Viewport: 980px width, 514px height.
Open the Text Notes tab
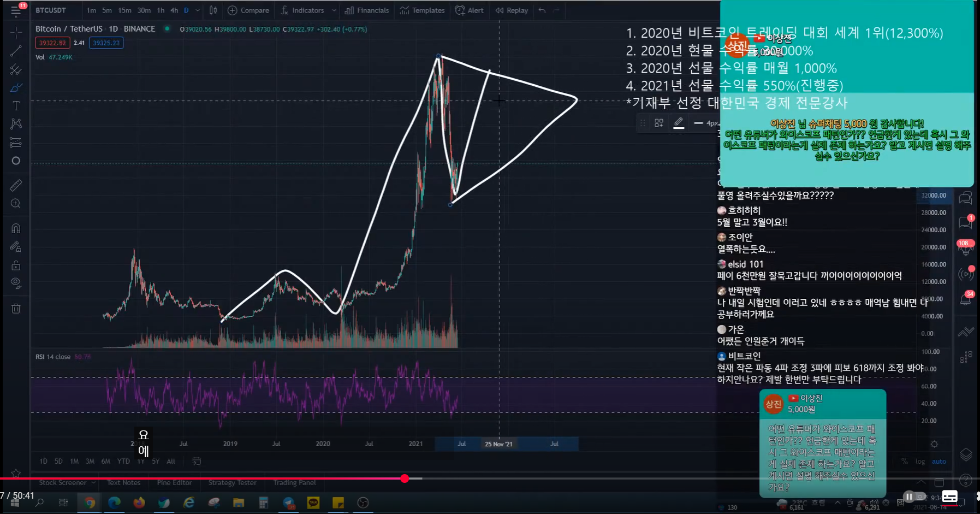pyautogui.click(x=124, y=483)
